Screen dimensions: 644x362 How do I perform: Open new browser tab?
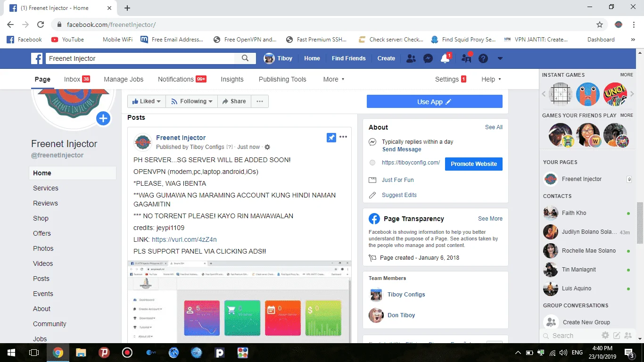pyautogui.click(x=127, y=8)
